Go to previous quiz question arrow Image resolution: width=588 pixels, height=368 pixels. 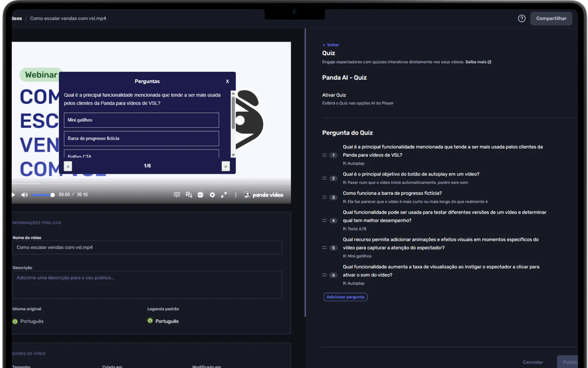click(68, 166)
